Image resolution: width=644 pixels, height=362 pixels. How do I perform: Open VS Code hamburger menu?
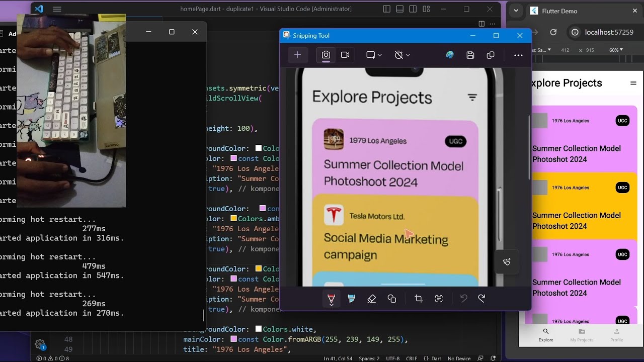click(x=57, y=9)
